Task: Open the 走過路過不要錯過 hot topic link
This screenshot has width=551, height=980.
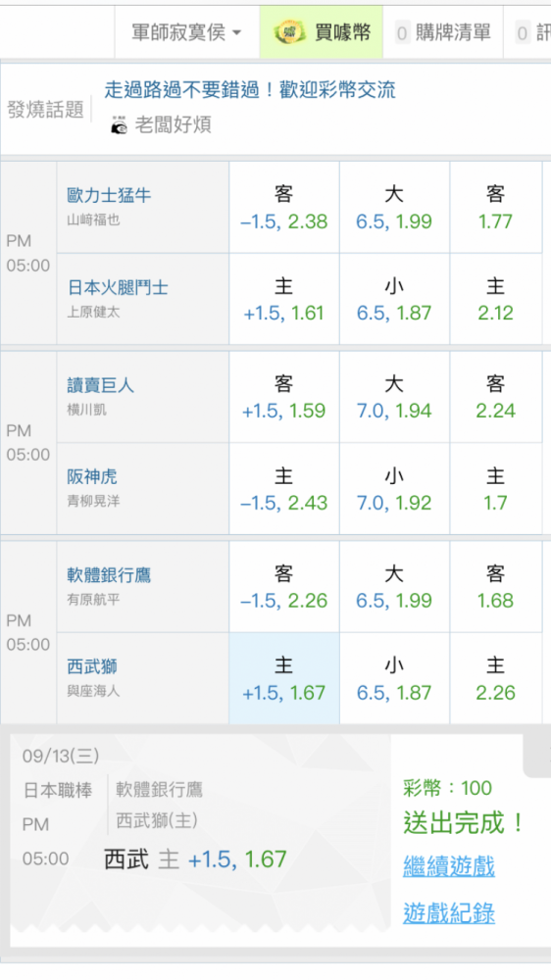Action: coord(250,89)
